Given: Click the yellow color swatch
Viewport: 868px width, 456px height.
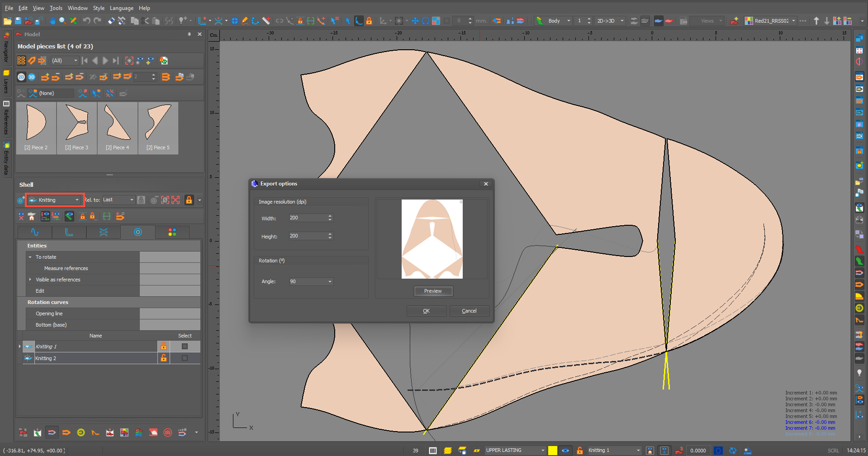Looking at the screenshot, I should point(552,451).
